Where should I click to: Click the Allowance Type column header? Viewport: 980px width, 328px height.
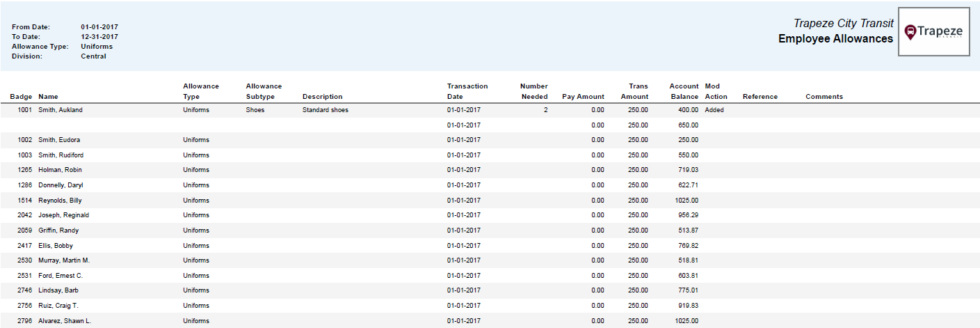pyautogui.click(x=201, y=91)
